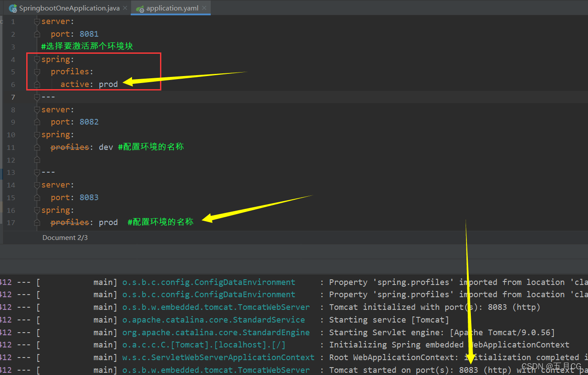The width and height of the screenshot is (588, 375).
Task: Click the 'active' key on line 6
Action: point(75,84)
